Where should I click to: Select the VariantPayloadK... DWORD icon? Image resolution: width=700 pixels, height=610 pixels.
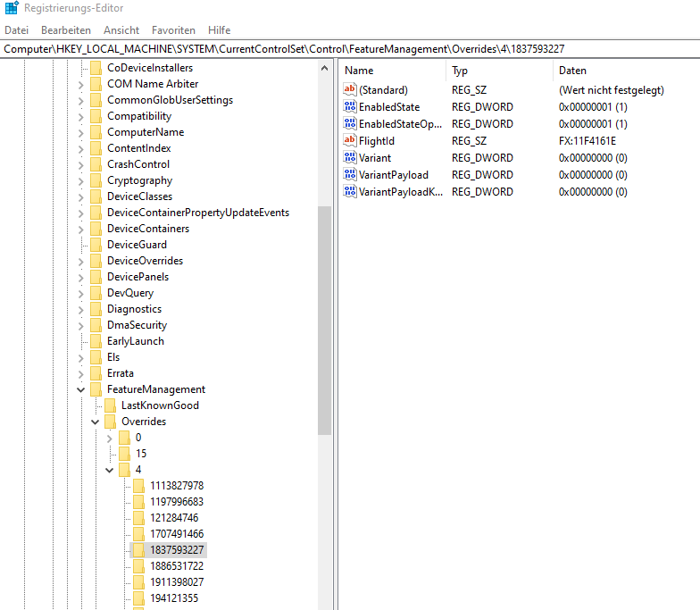(x=350, y=191)
